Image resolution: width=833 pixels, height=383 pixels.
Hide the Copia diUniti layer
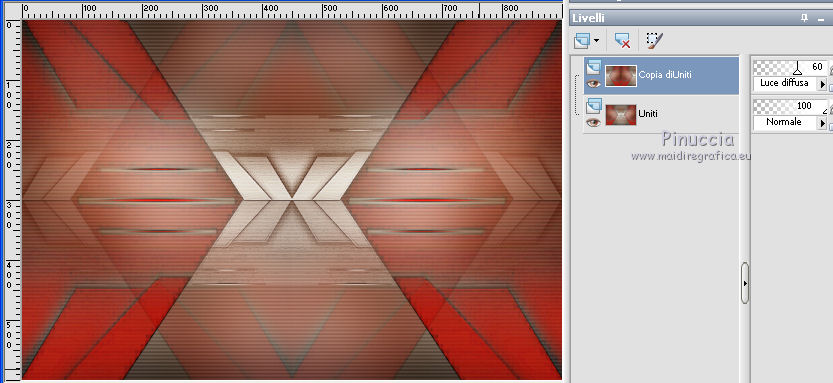pos(593,83)
